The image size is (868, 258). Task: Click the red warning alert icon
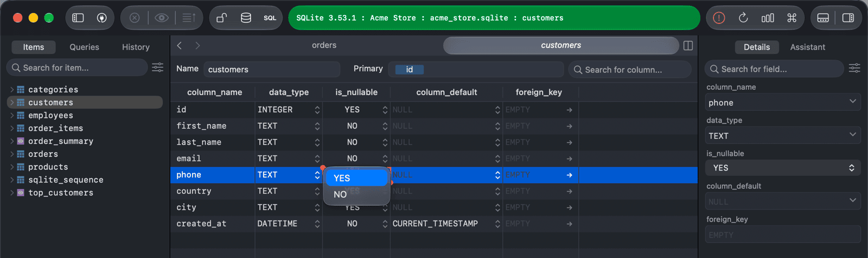point(719,18)
